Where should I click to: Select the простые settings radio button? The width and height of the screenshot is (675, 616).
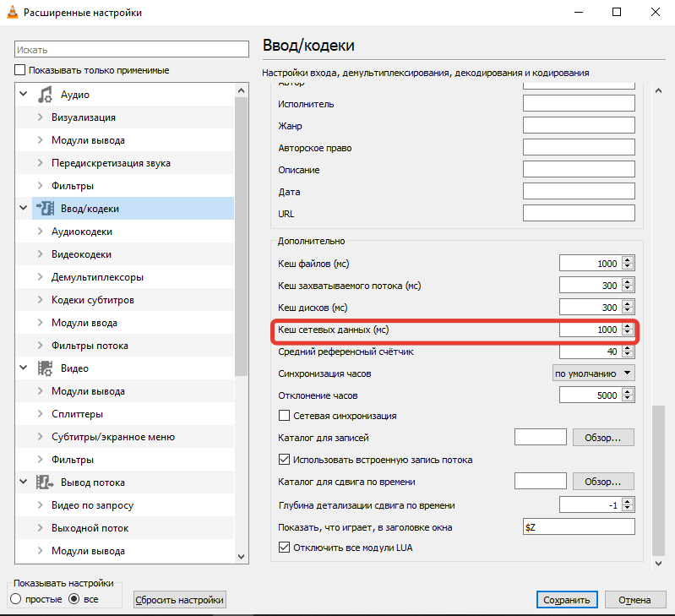point(16,599)
